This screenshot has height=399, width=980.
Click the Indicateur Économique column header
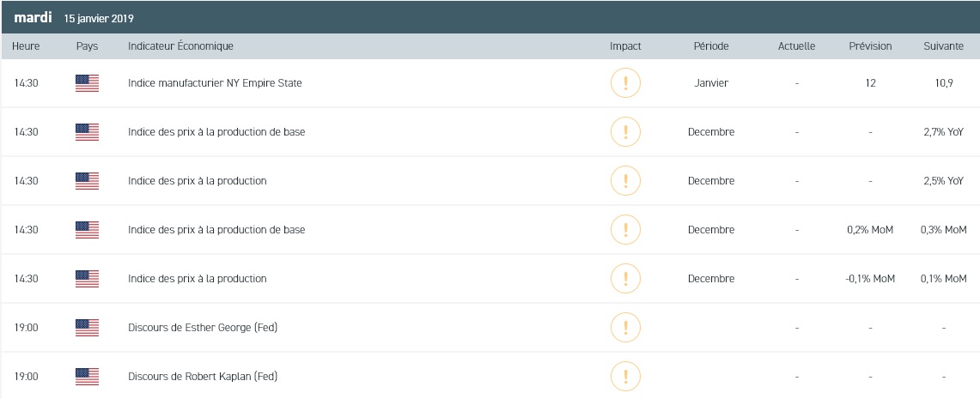180,46
